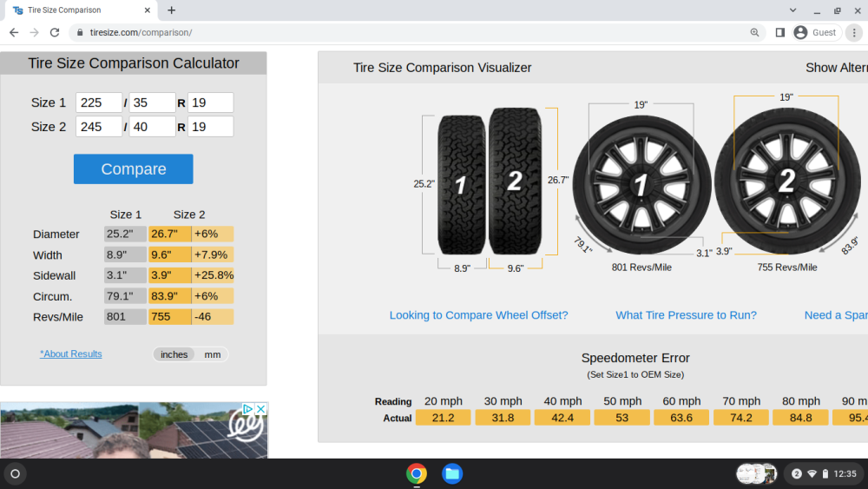Open the Wi-Fi status icon
Screen dimensions: 868x489
(x=812, y=474)
